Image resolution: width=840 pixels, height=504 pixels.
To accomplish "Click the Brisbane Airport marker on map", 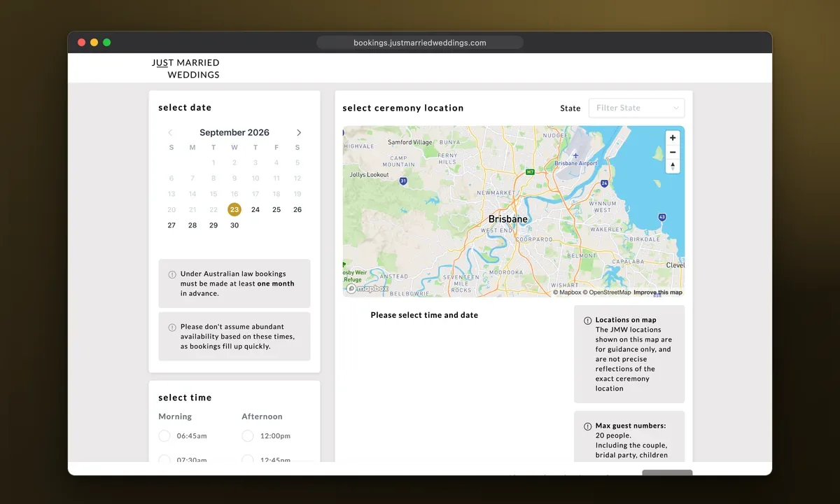I will 575,155.
